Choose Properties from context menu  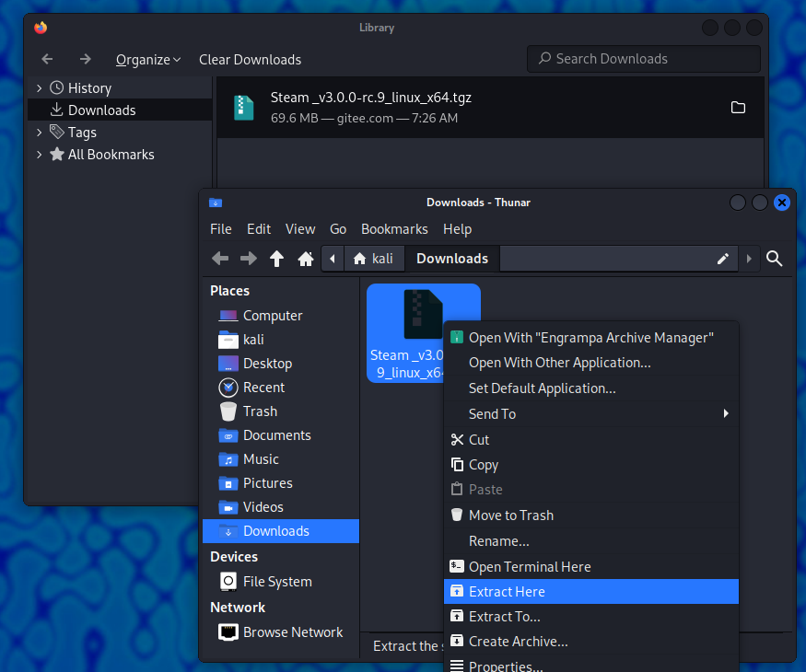591,666
